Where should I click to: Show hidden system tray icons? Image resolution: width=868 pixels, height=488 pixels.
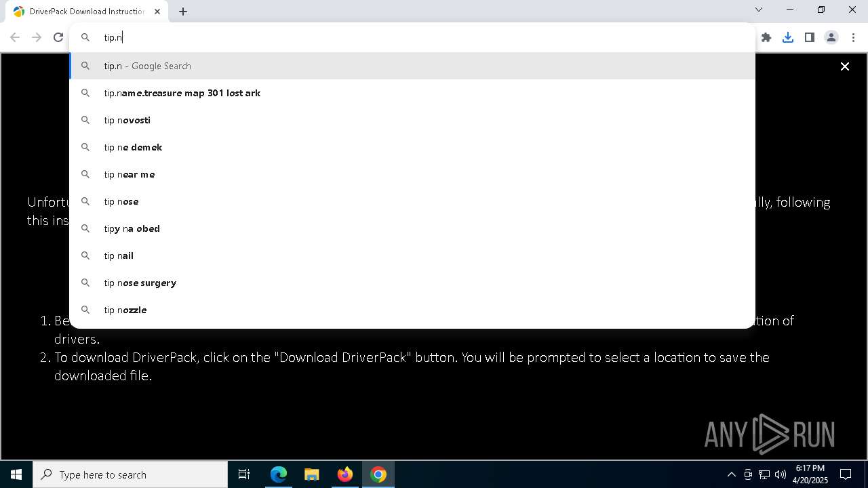[x=731, y=474]
